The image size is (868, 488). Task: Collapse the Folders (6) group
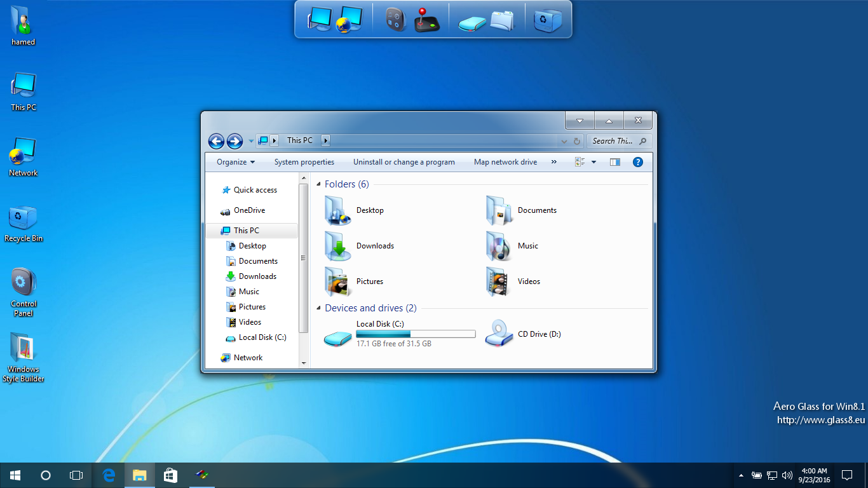click(319, 184)
